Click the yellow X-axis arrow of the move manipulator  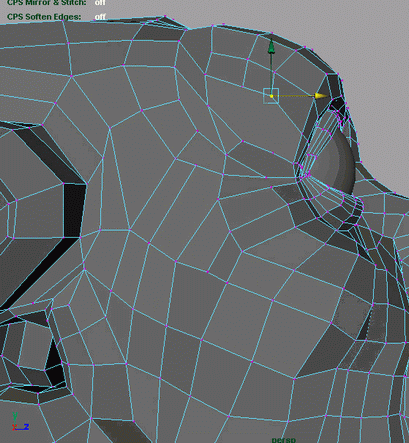(x=321, y=96)
